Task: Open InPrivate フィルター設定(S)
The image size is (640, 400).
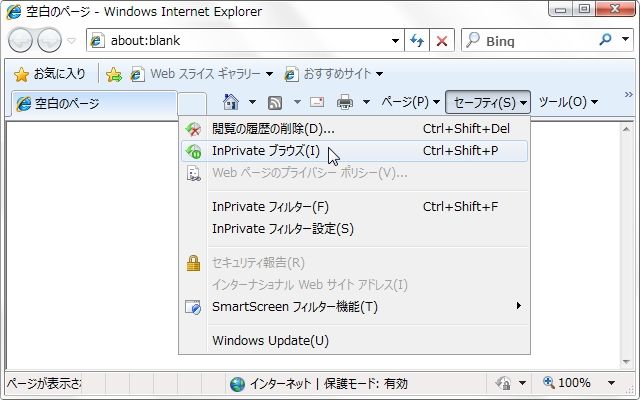Action: 354,229
